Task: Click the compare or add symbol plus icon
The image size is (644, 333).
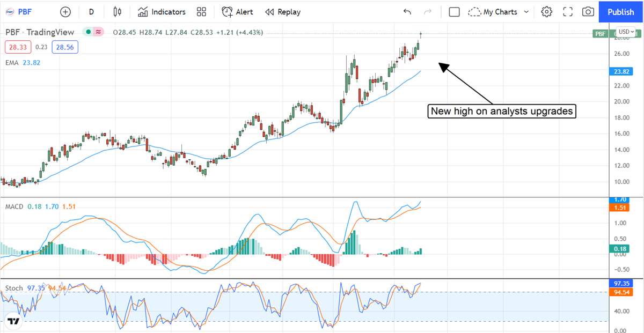Action: [65, 12]
